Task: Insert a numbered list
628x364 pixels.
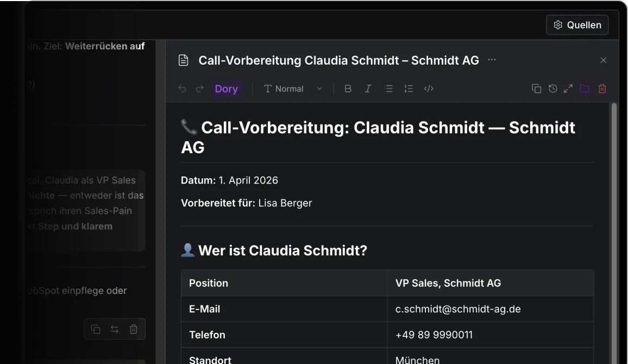Action: pos(409,89)
